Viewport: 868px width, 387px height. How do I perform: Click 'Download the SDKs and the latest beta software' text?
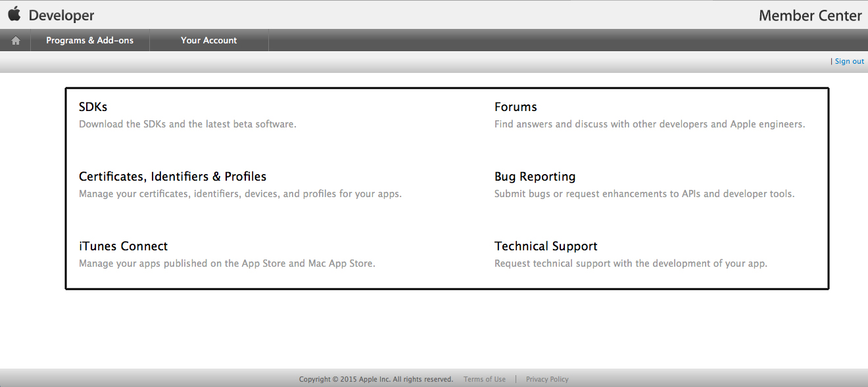pos(187,124)
